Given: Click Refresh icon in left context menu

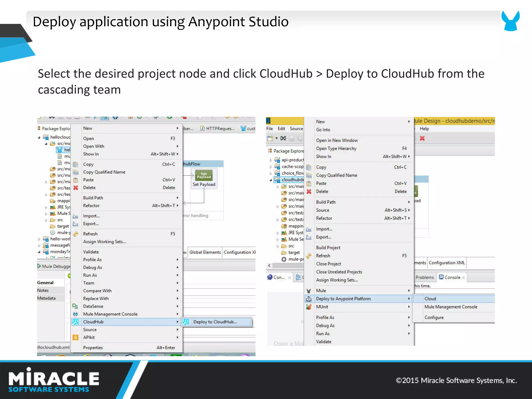Looking at the screenshot, I should tap(75, 234).
